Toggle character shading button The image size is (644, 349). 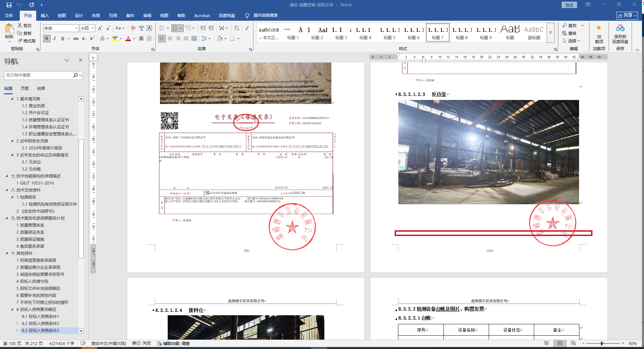click(141, 38)
